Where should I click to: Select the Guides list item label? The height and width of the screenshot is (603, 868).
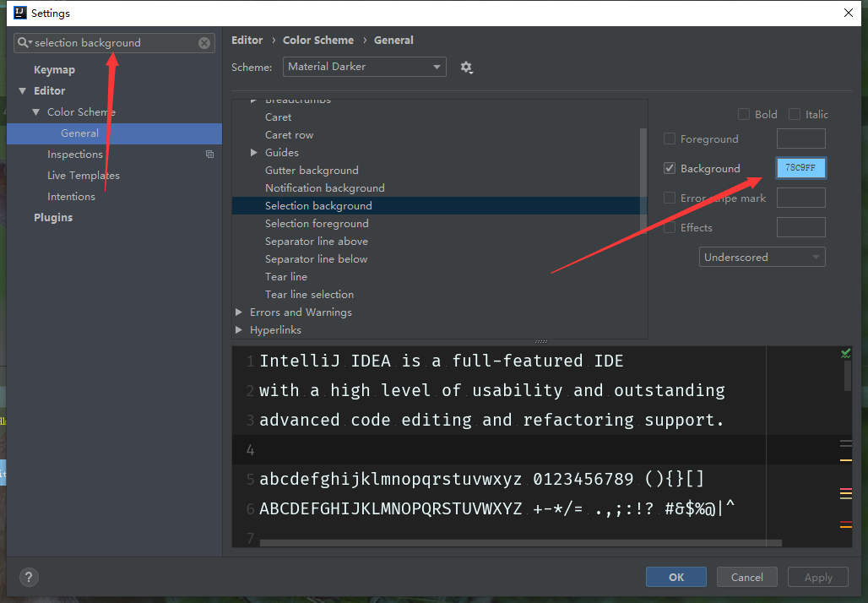pyautogui.click(x=282, y=153)
